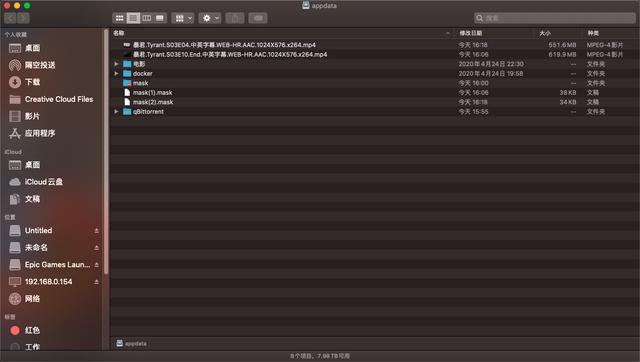Screen dimensions: 640x362
Task: Click the Edit Tags toolbar button
Action: pos(258,18)
